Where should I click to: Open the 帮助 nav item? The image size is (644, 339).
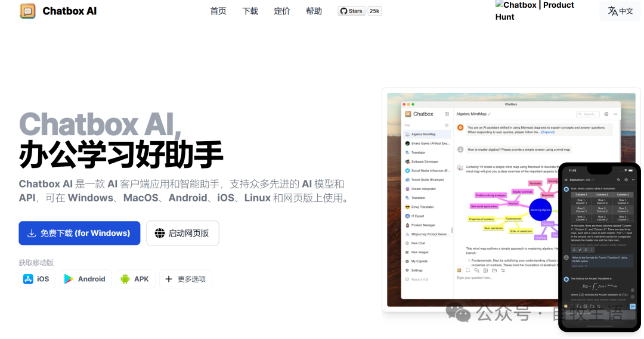pos(314,11)
